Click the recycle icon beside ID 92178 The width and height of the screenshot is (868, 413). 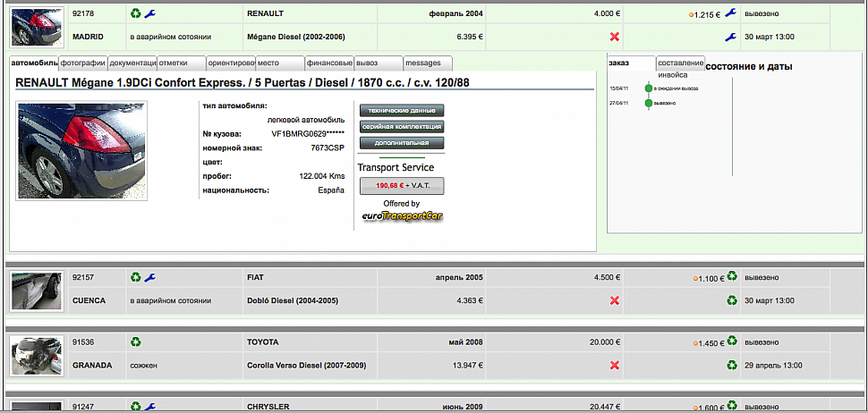[x=136, y=13]
